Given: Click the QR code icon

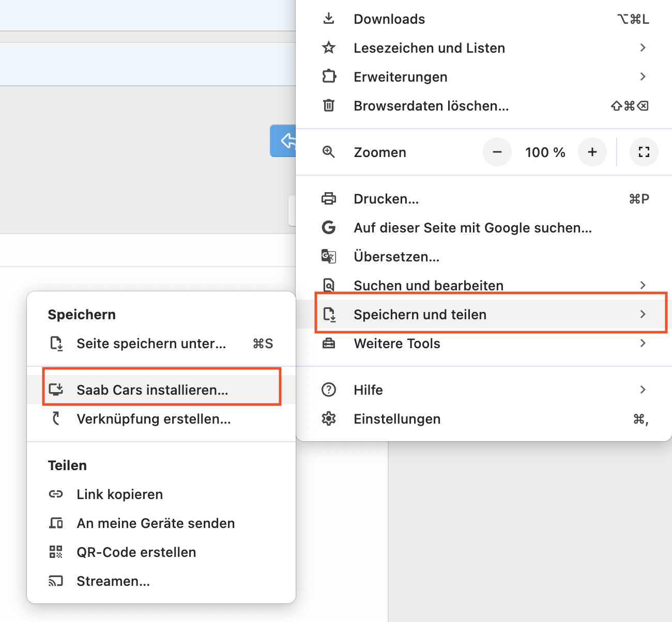Looking at the screenshot, I should pos(56,552).
